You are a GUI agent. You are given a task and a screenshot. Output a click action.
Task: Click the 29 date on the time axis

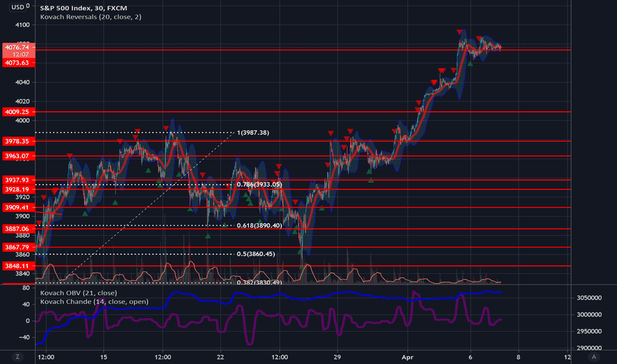pyautogui.click(x=337, y=357)
